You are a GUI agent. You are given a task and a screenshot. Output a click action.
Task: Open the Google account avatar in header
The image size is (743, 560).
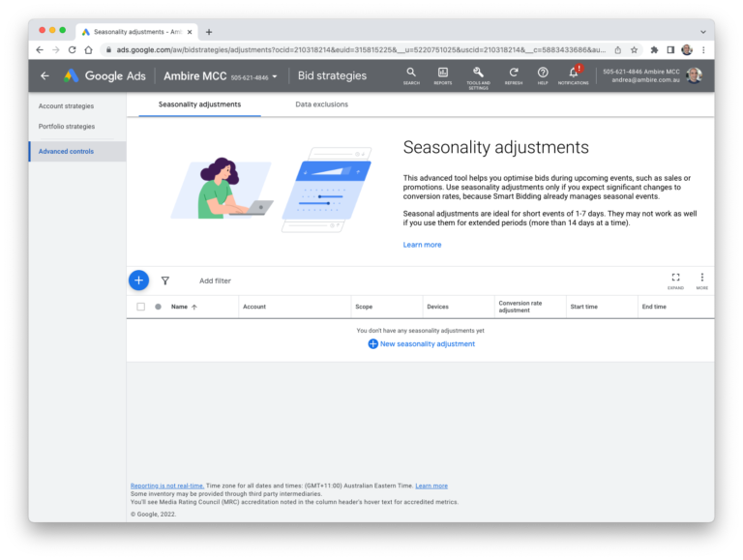[695, 75]
